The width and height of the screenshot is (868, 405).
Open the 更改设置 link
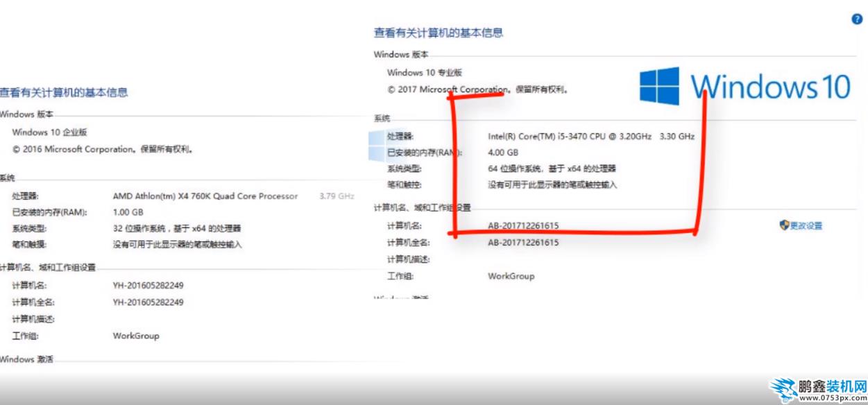pyautogui.click(x=806, y=225)
